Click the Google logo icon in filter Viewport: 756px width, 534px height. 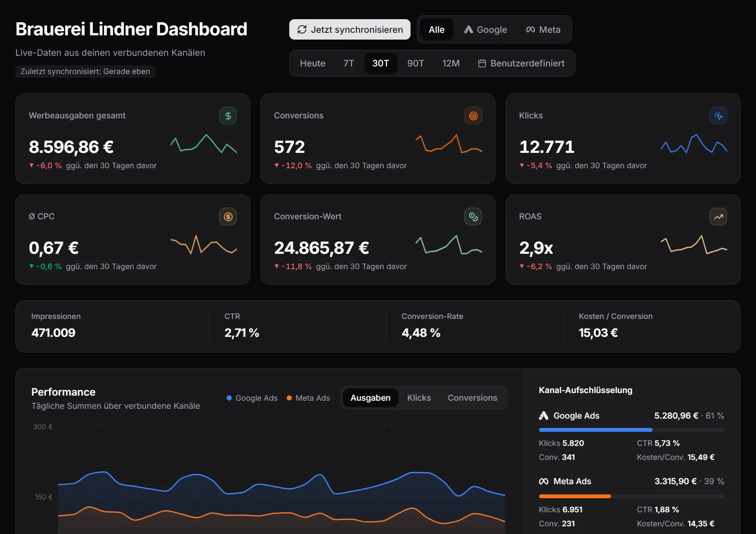[x=468, y=29]
